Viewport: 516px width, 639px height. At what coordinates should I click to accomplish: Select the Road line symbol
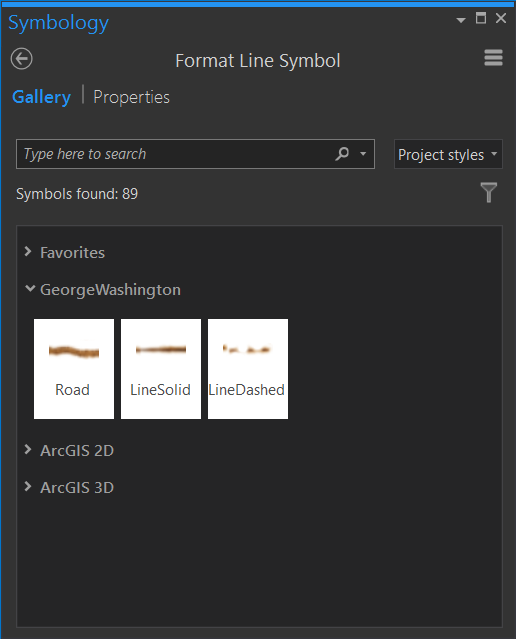coord(74,369)
